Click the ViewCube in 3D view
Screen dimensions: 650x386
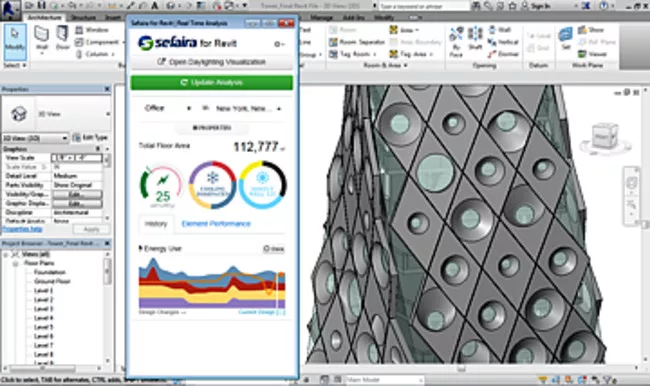(605, 138)
